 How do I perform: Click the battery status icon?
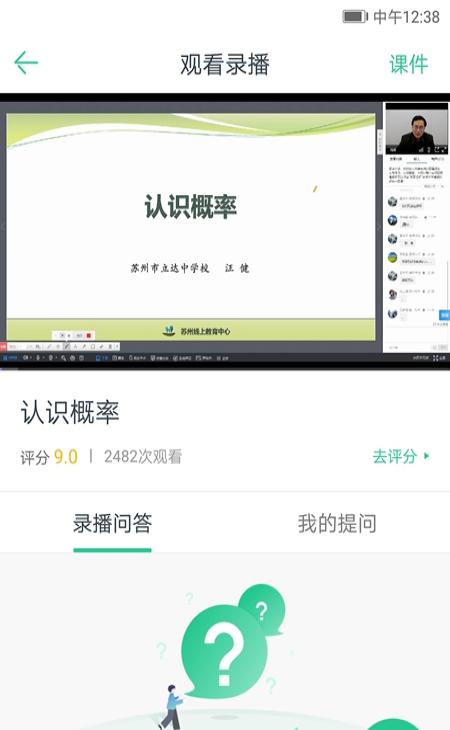355,17
